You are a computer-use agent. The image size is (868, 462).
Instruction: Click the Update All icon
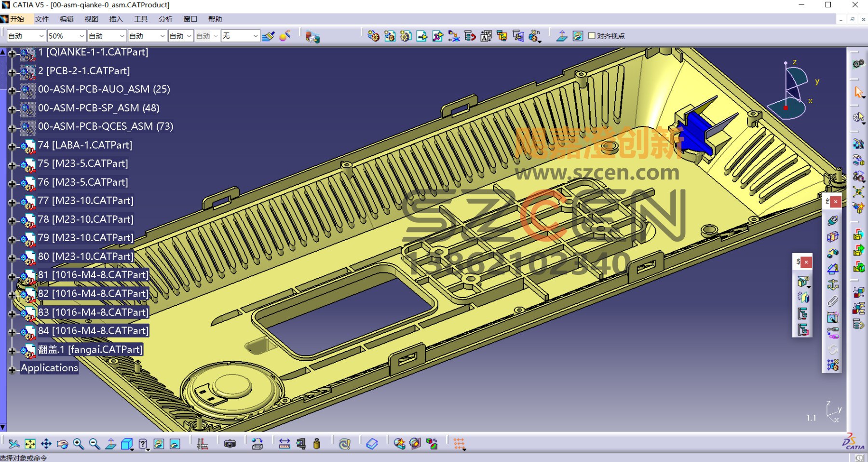tap(344, 444)
